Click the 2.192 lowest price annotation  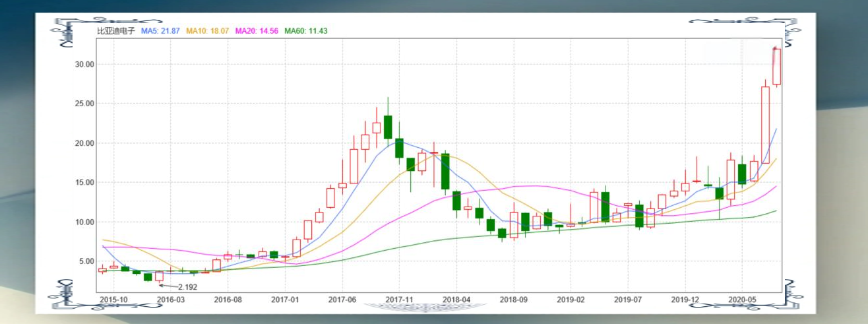coord(187,287)
